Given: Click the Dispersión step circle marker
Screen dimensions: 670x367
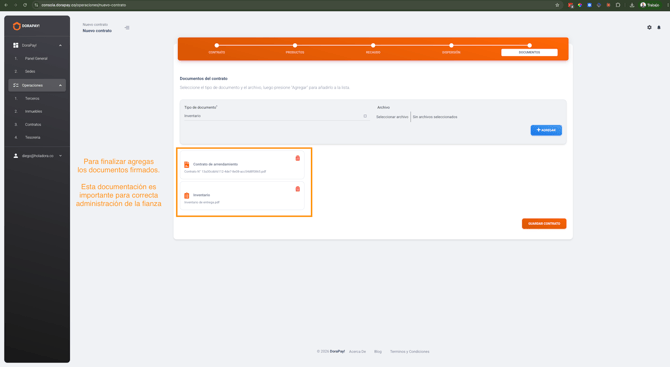Looking at the screenshot, I should pos(451,45).
